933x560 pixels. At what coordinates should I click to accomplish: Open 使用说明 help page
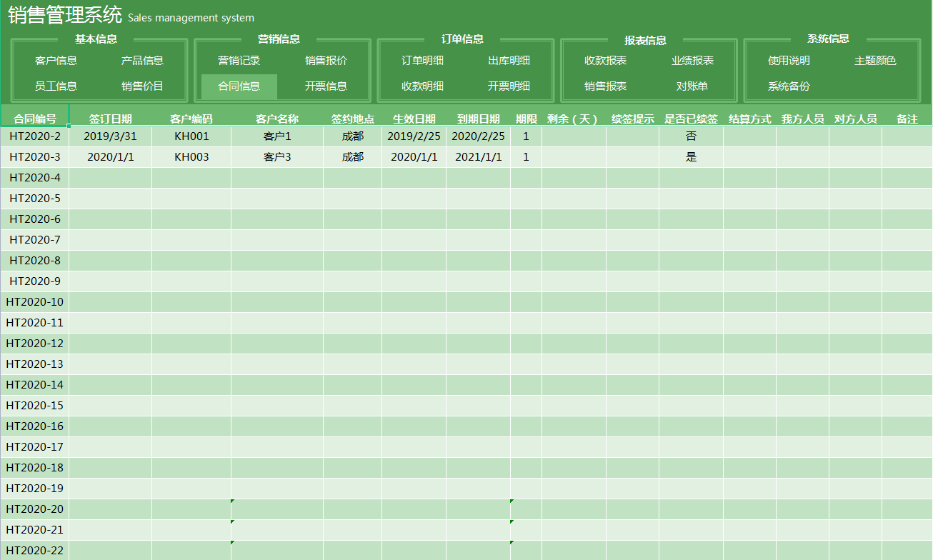(x=789, y=61)
